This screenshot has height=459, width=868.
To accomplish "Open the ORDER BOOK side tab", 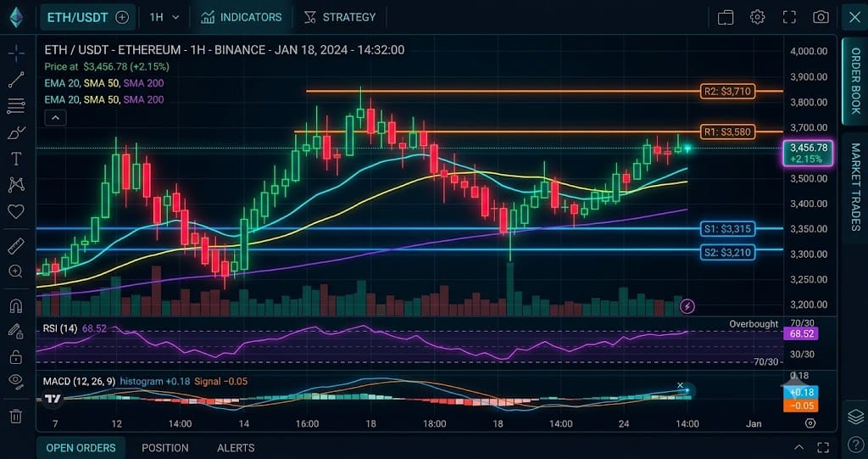I will pyautogui.click(x=854, y=81).
